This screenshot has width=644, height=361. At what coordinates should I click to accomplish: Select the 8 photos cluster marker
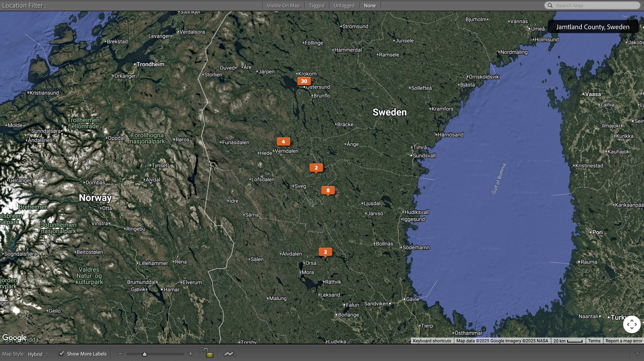click(x=328, y=190)
